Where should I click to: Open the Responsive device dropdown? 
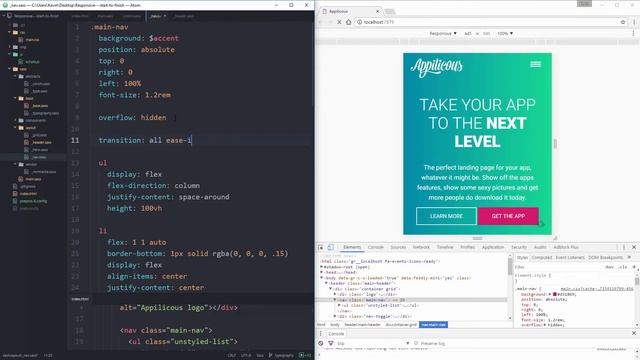(443, 33)
